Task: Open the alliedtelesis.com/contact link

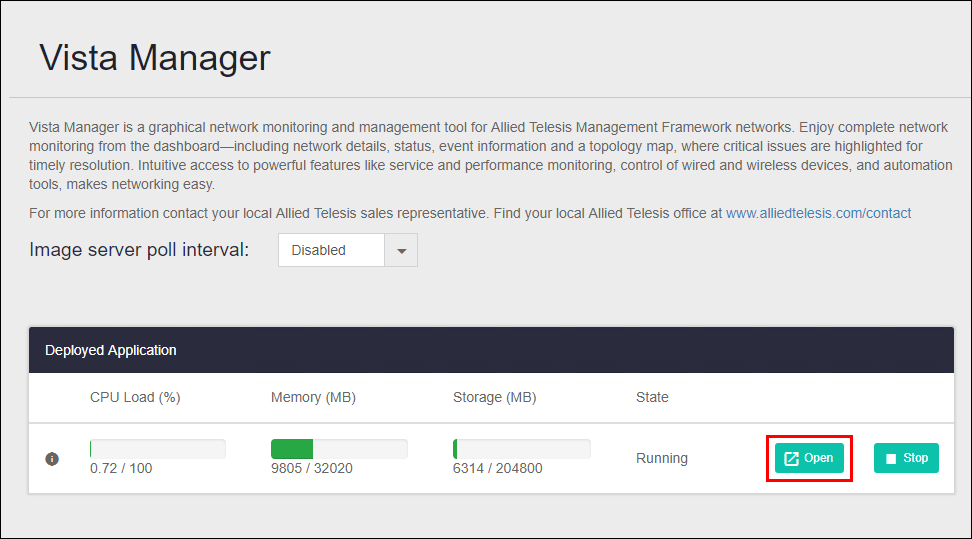Action: (818, 213)
